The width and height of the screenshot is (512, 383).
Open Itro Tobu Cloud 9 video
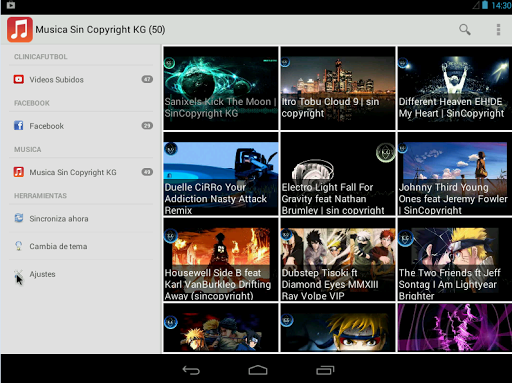338,88
